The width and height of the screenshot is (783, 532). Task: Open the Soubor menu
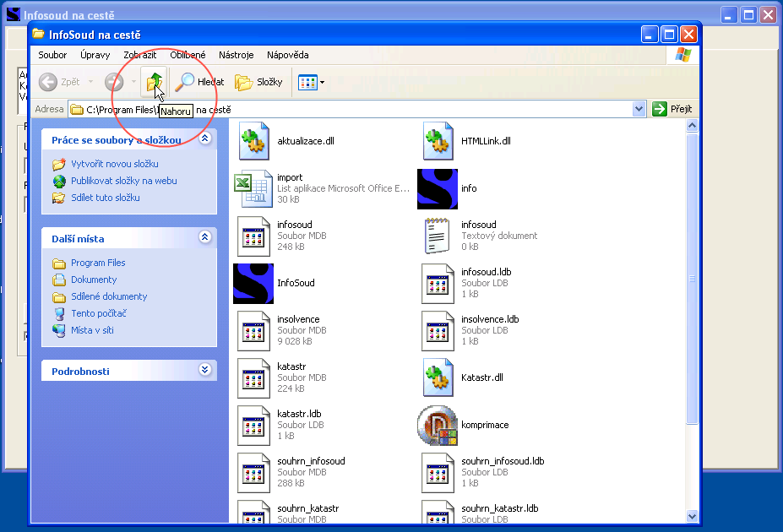click(x=52, y=55)
